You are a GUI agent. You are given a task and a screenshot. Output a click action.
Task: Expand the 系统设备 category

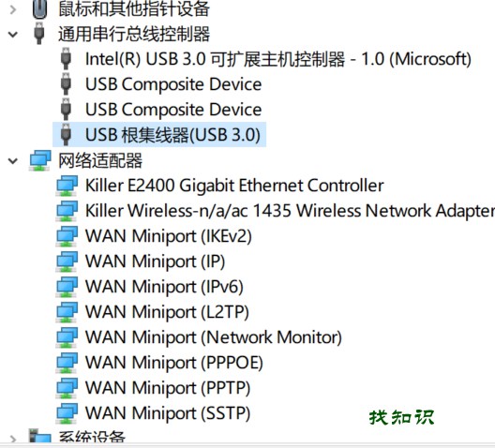point(12,439)
